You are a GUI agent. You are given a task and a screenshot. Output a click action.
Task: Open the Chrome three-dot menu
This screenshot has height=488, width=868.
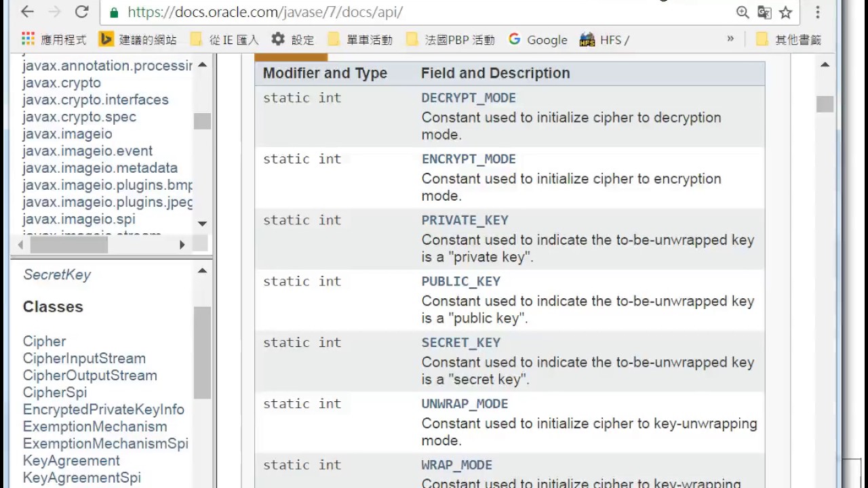click(818, 12)
